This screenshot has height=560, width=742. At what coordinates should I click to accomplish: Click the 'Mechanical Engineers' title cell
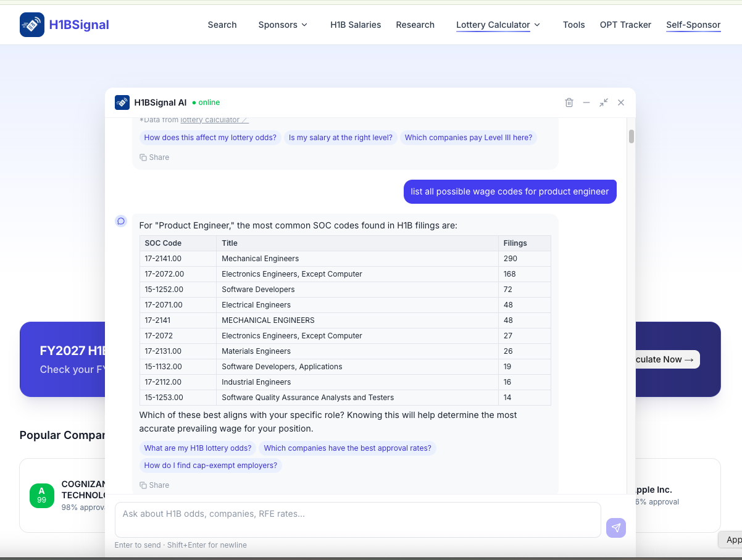coord(357,259)
